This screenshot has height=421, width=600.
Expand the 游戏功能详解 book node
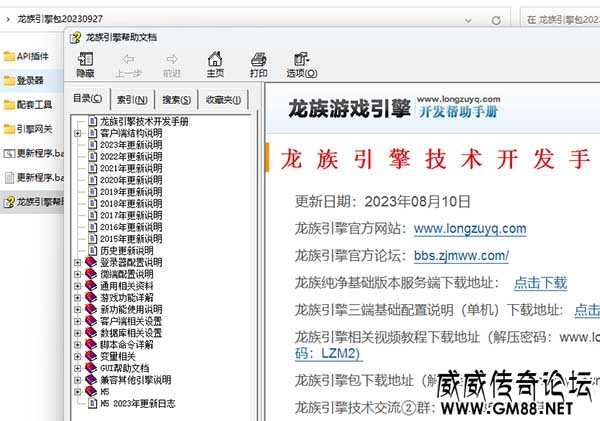(78, 298)
